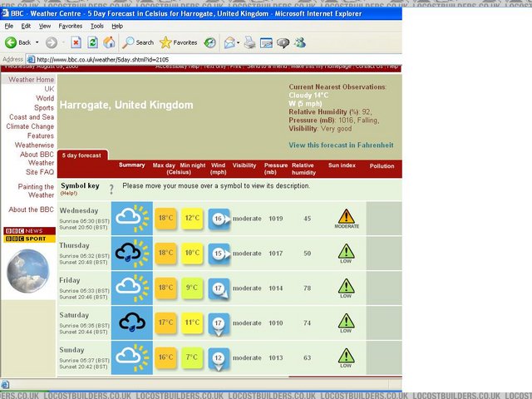Click Thursday's 10°C min night swatch

click(192, 254)
